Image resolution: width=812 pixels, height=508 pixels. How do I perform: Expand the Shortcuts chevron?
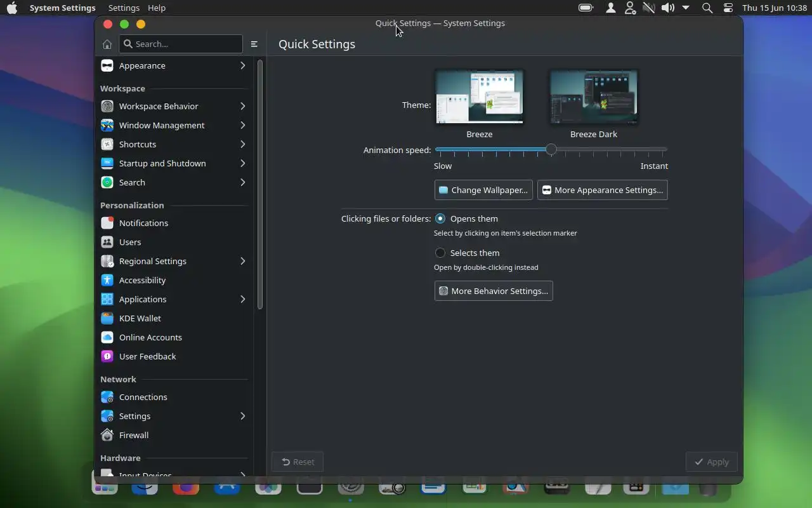(242, 144)
